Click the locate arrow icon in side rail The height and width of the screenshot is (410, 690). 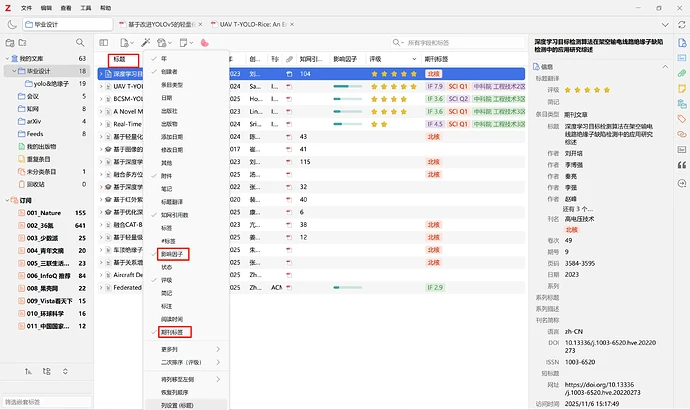(x=682, y=183)
